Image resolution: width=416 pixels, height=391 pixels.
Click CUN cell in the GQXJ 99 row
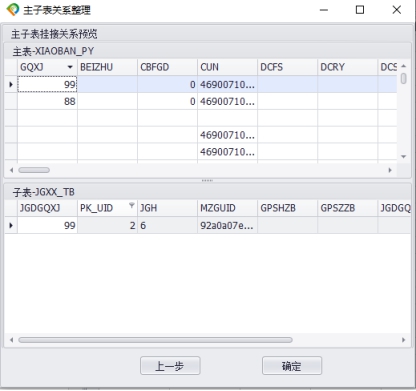(x=227, y=84)
